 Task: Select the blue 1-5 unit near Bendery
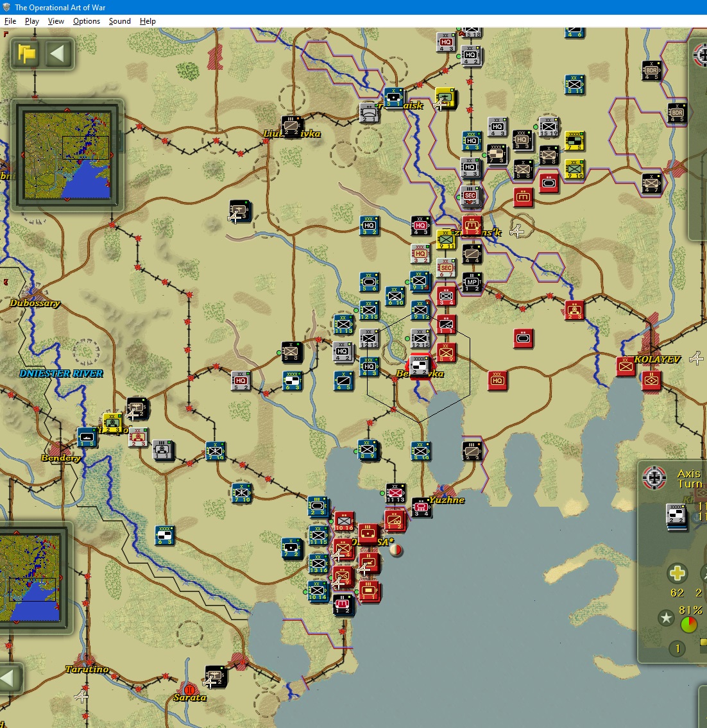[87, 437]
